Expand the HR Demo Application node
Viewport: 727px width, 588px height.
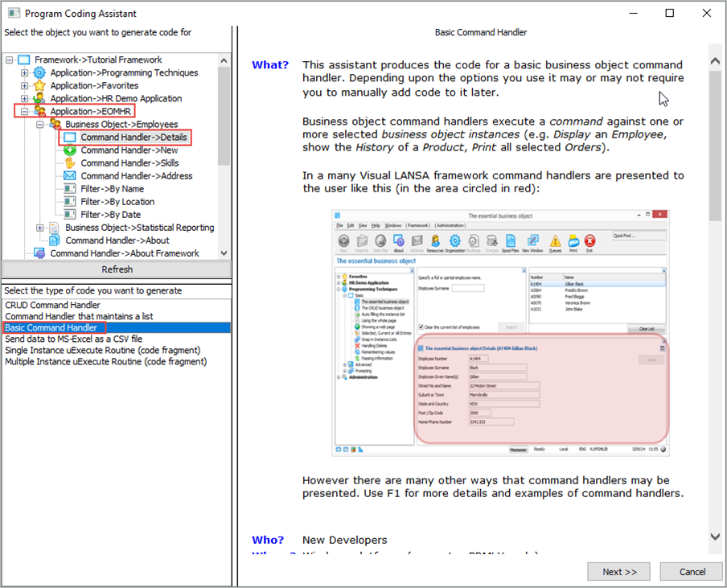25,98
